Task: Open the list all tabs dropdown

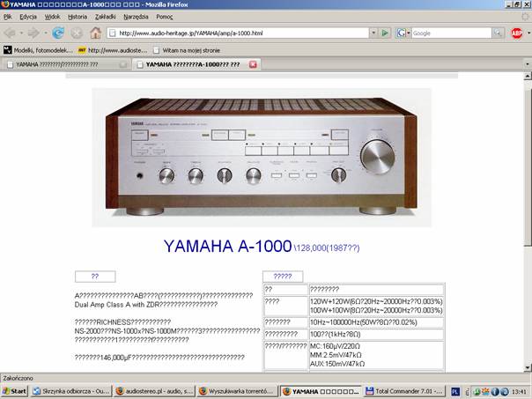Action: (x=528, y=64)
